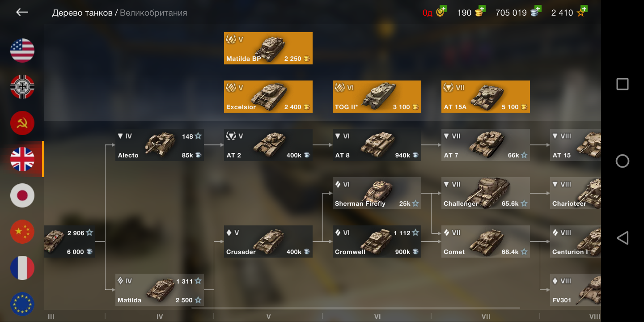Viewport: 644px width, 322px height.
Task: Select the France flag icon
Action: coord(22,267)
